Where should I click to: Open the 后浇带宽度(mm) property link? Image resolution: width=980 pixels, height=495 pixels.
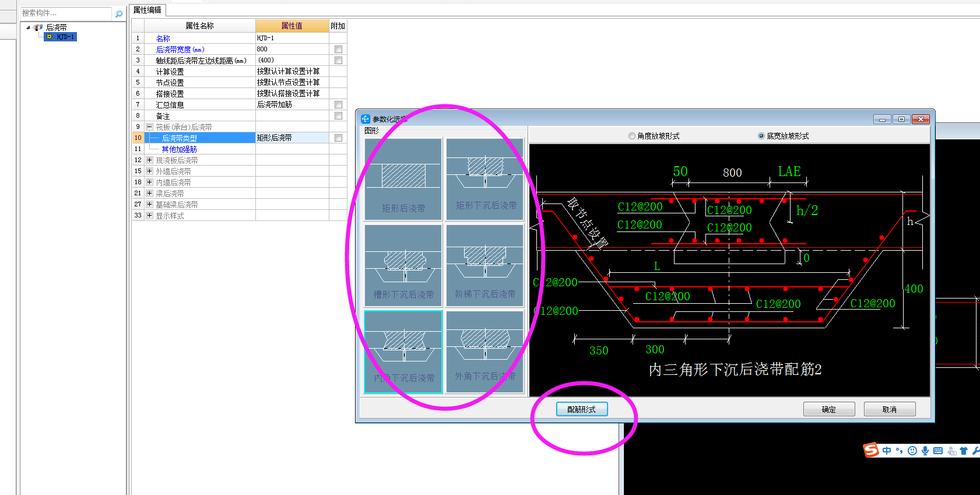180,50
